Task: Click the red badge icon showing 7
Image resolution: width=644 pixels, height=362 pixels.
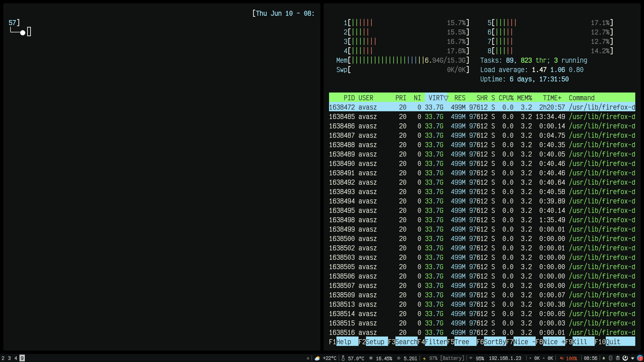Action: [x=640, y=358]
